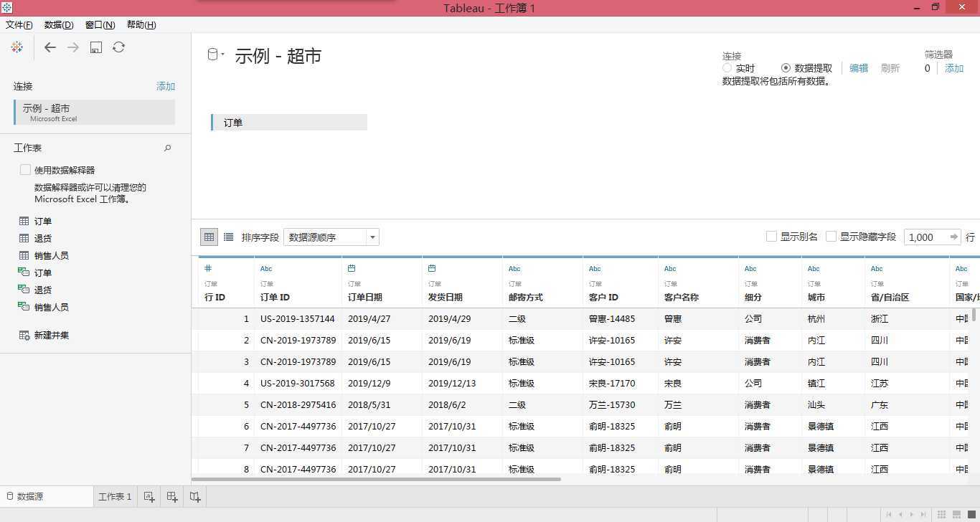Enable 使用数据解释器 checkbox
980x522 pixels.
pyautogui.click(x=26, y=170)
